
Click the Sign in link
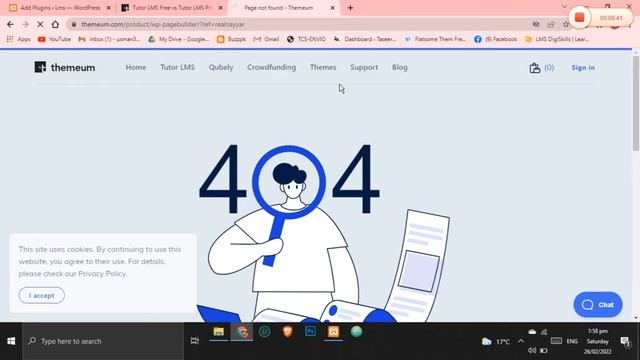pyautogui.click(x=583, y=68)
